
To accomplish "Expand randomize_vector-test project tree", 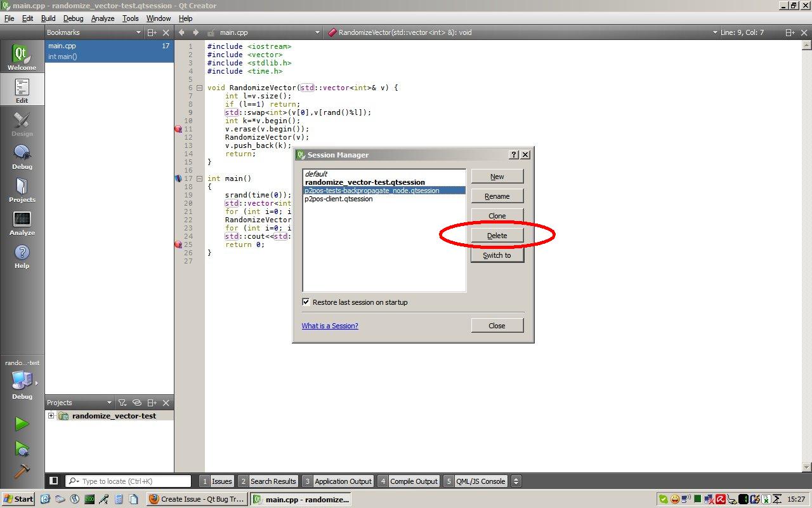I will point(51,416).
